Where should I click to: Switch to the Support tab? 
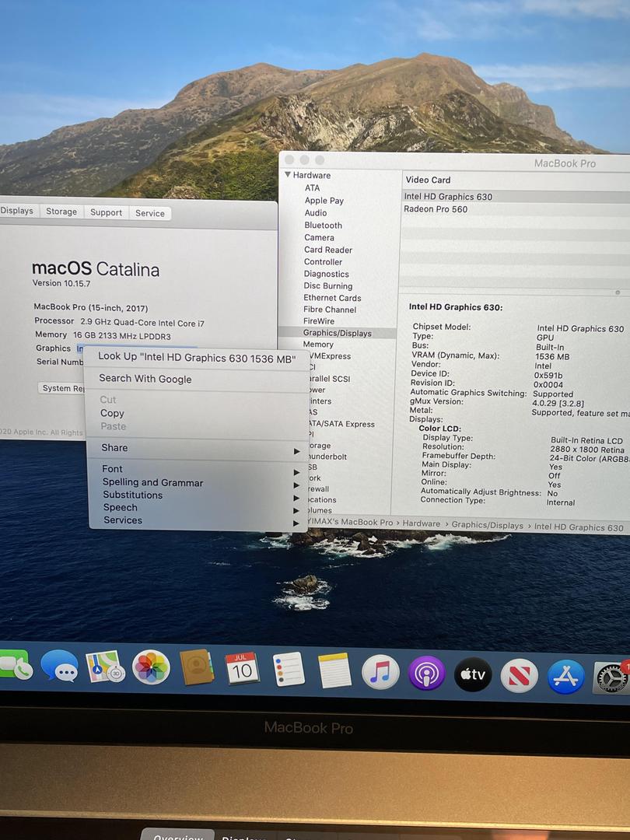point(106,212)
